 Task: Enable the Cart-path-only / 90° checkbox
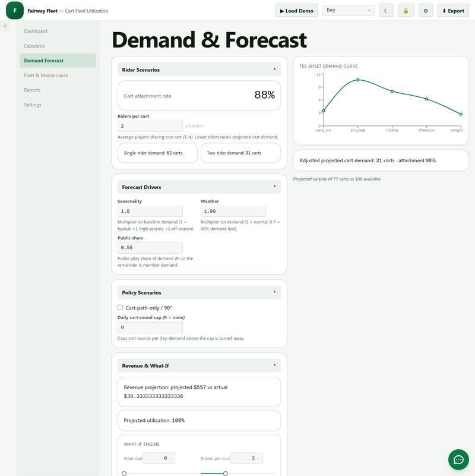coord(121,307)
